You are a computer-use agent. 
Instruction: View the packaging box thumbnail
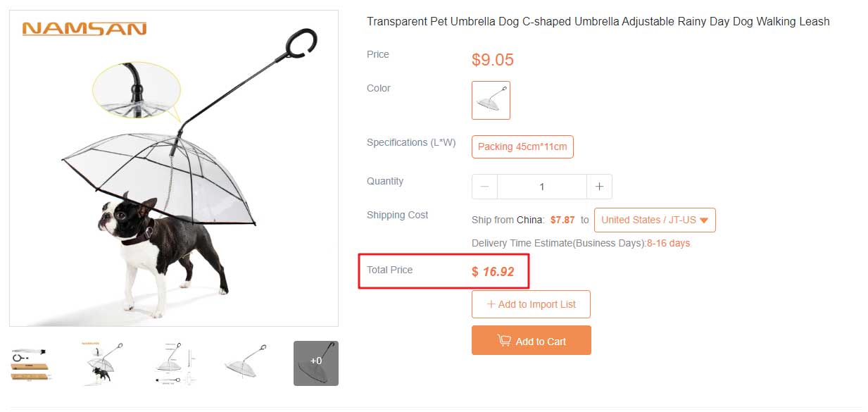click(32, 363)
